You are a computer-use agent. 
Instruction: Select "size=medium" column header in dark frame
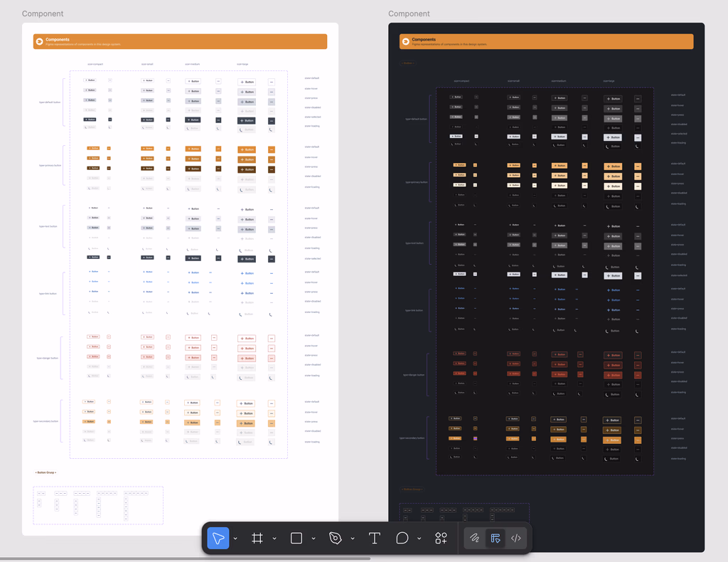point(559,81)
